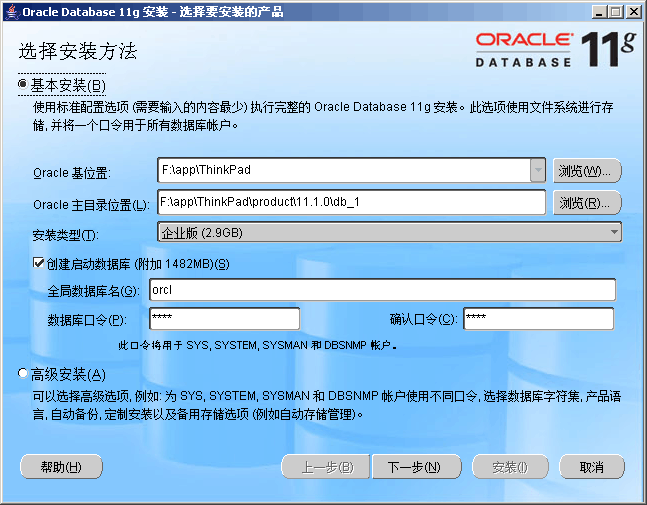Click into the Oracle 主目录位置 path field
Screen dimensions: 647x505
coord(352,202)
